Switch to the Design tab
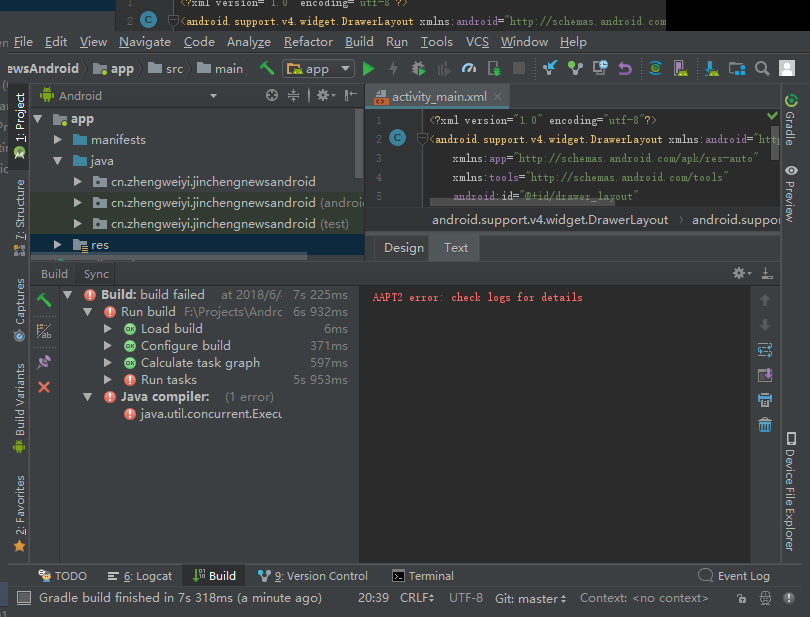The width and height of the screenshot is (810, 617). pyautogui.click(x=403, y=248)
